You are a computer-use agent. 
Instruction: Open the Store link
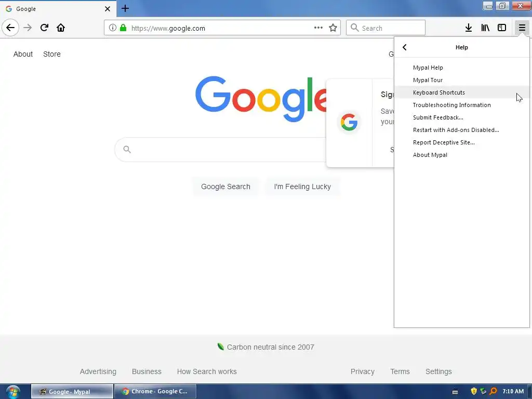52,54
